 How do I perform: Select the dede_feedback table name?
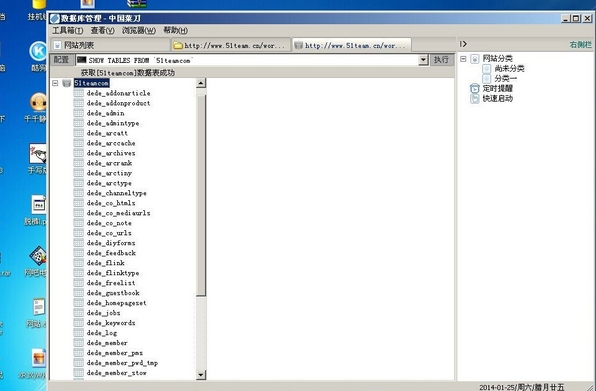(111, 253)
